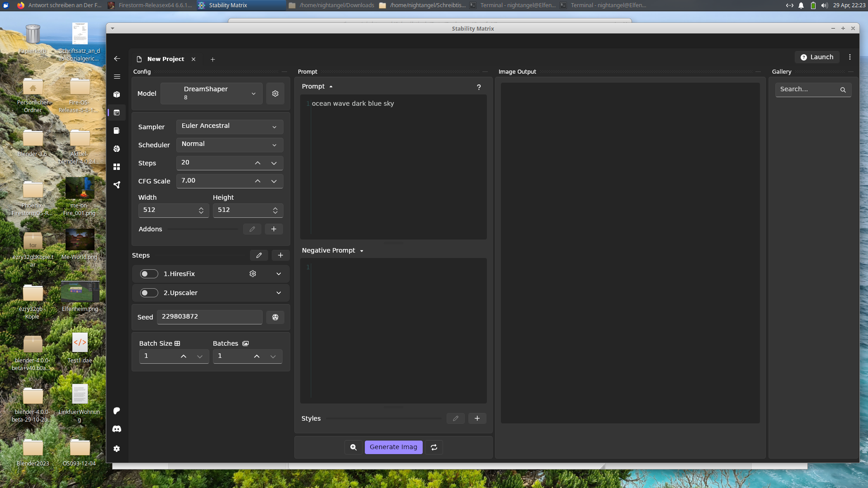Image resolution: width=868 pixels, height=488 pixels.
Task: Click the Seed input field
Action: (209, 317)
